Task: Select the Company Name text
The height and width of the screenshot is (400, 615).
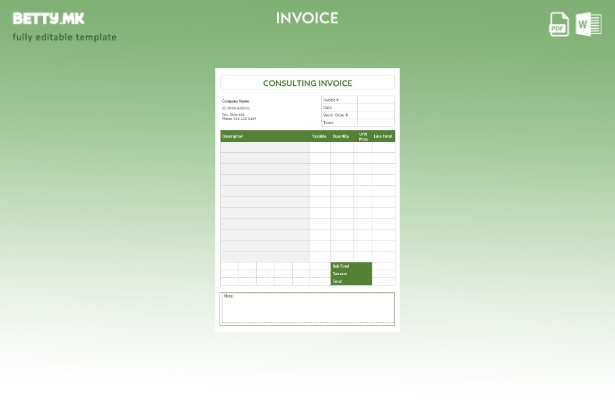Action: pos(236,101)
